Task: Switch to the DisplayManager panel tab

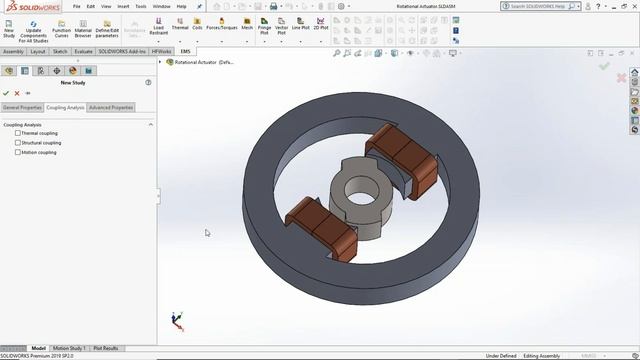Action: click(73, 71)
